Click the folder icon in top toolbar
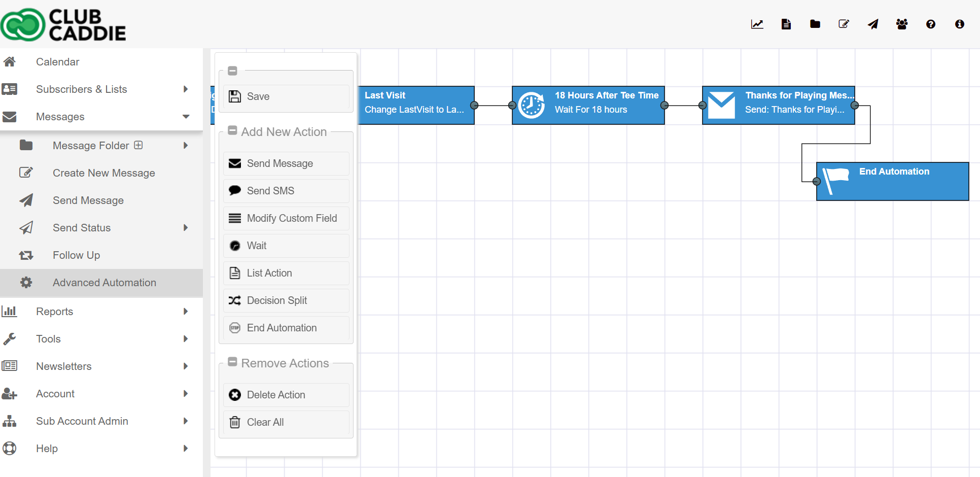This screenshot has height=477, width=980. point(815,24)
